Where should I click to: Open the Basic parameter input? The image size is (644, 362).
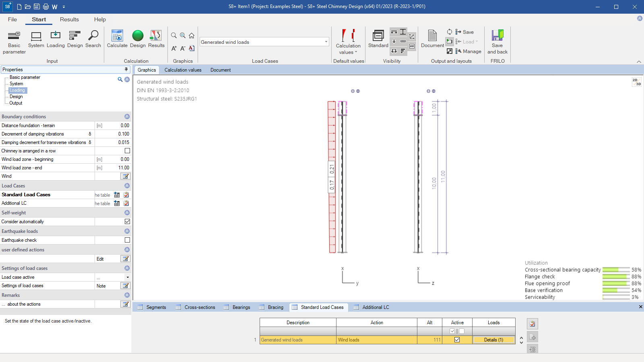[14, 42]
